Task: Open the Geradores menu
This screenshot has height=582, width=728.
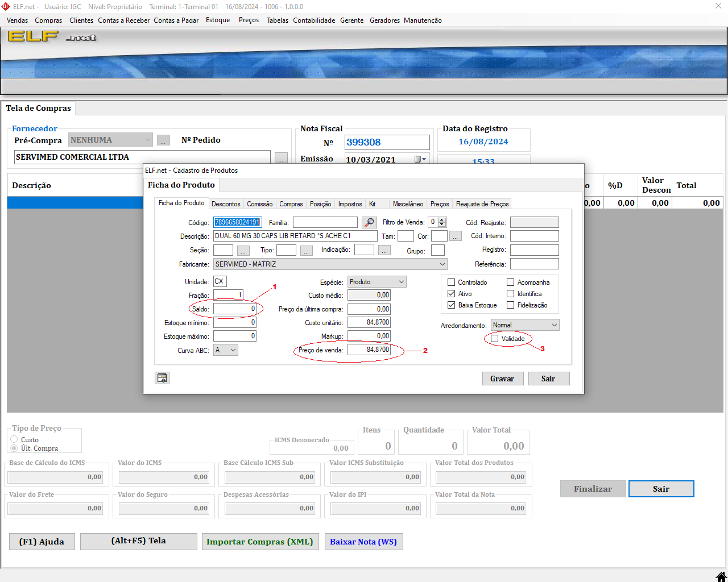Action: coord(384,20)
